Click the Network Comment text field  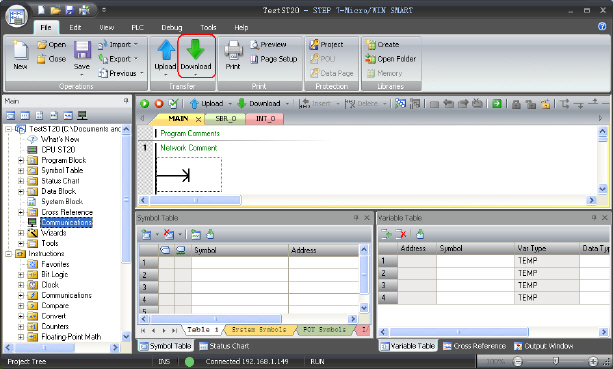[188, 148]
